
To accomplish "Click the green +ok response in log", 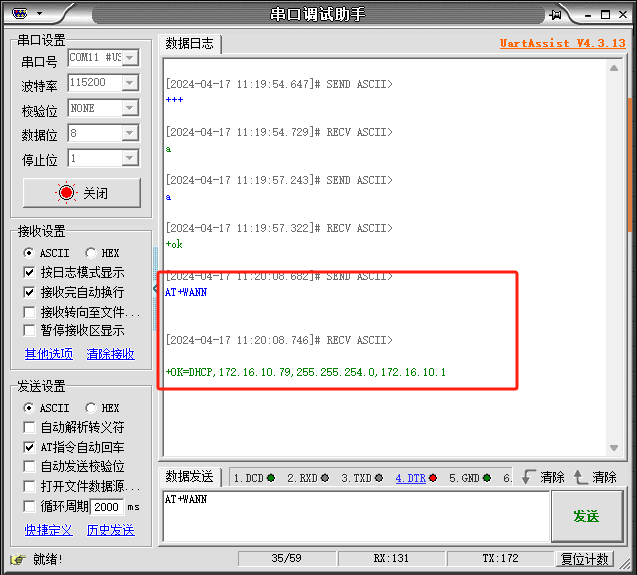I will point(174,244).
